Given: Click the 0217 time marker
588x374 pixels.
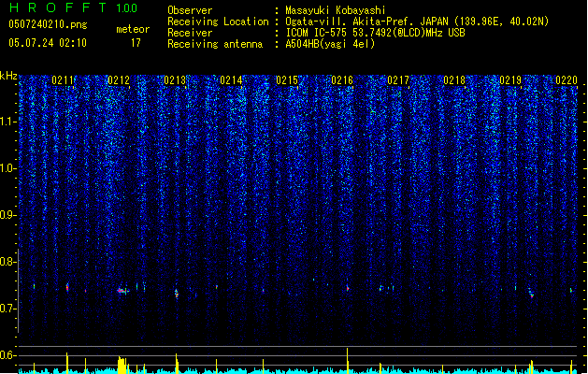Looking at the screenshot, I should click(398, 80).
